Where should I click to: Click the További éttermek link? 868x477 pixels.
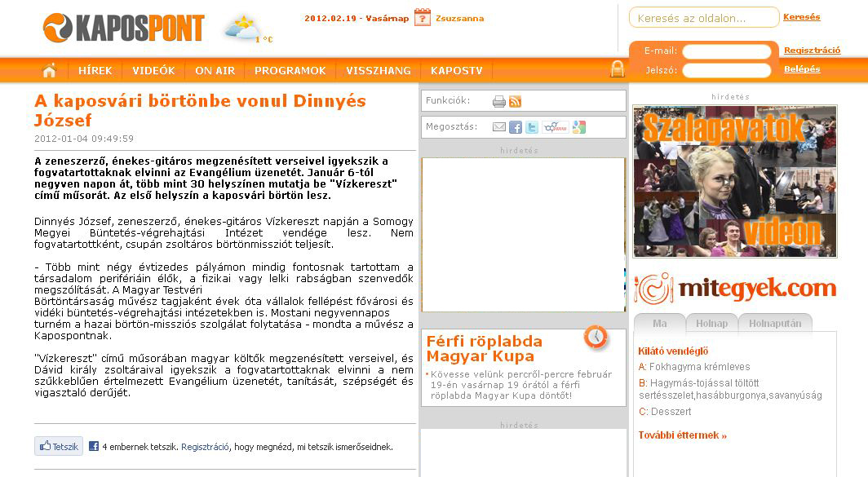682,435
